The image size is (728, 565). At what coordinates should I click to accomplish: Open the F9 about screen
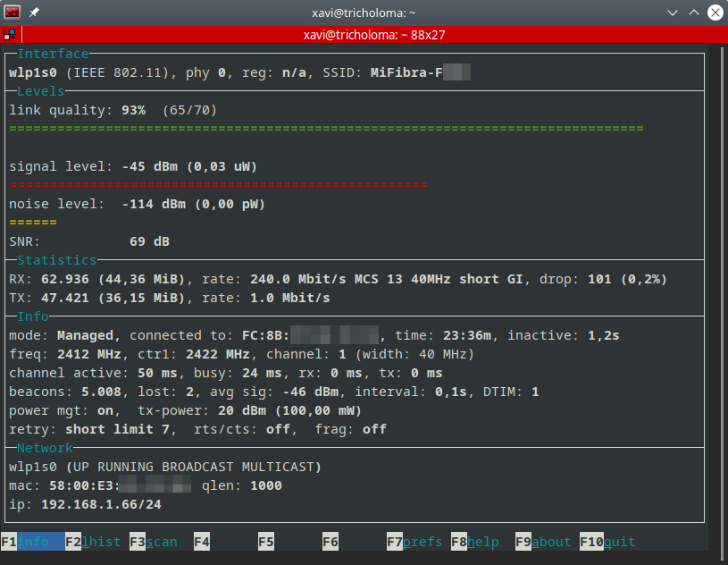[x=543, y=542]
